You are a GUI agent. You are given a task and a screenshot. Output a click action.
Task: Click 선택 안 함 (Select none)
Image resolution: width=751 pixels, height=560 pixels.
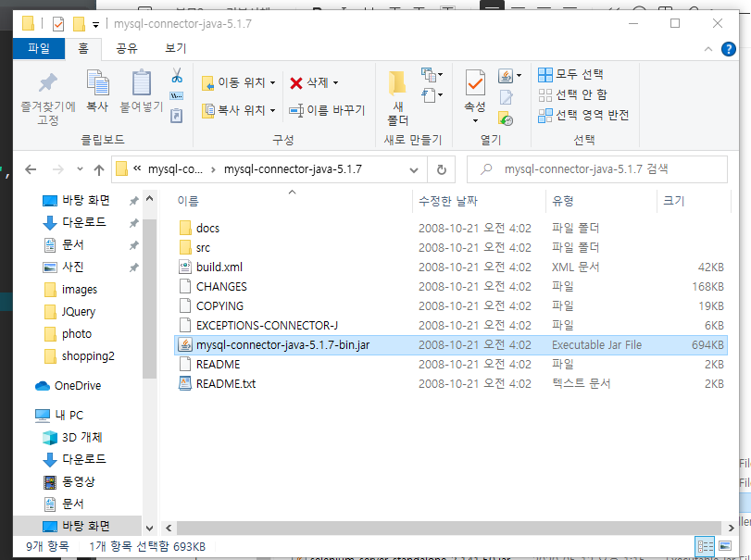[x=572, y=94]
